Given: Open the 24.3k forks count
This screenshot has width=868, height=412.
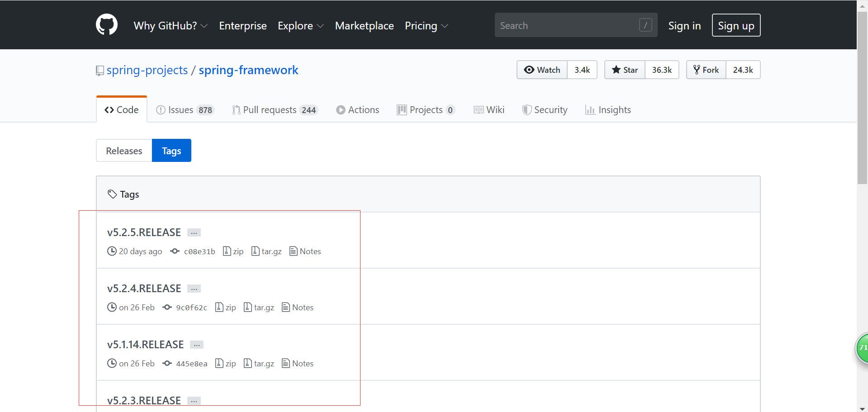Looking at the screenshot, I should pyautogui.click(x=743, y=70).
